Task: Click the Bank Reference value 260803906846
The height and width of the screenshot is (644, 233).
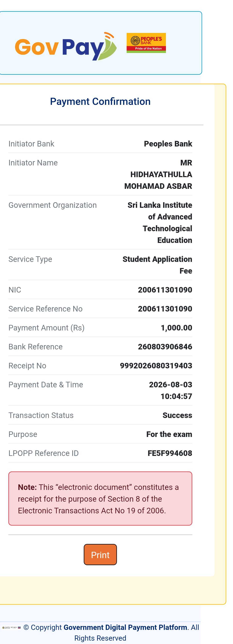Action: [165, 346]
